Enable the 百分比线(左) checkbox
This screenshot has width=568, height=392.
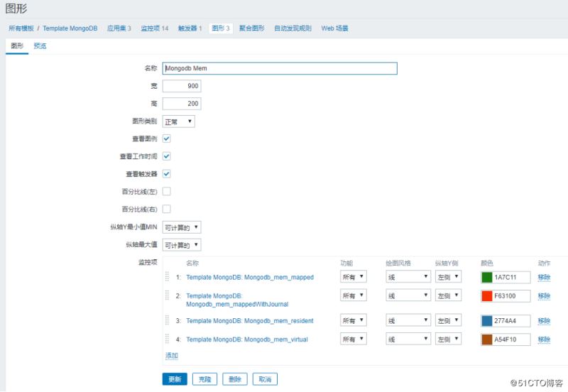pyautogui.click(x=167, y=191)
